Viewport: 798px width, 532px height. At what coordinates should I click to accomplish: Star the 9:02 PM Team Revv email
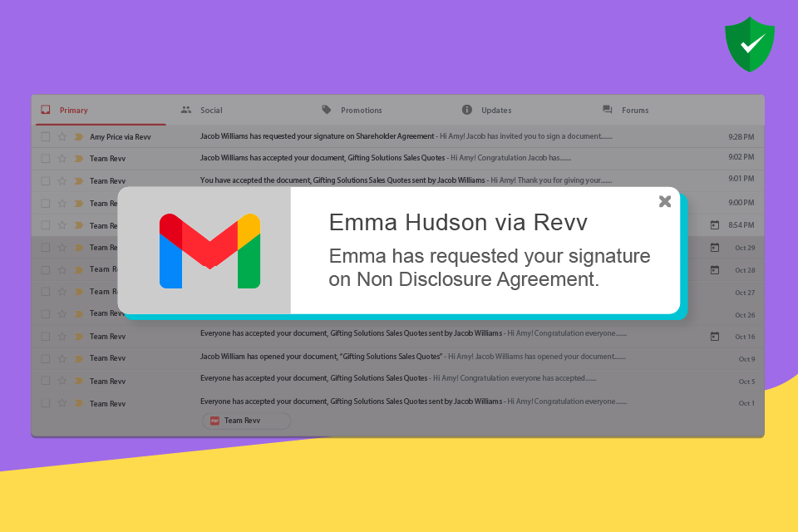point(62,158)
